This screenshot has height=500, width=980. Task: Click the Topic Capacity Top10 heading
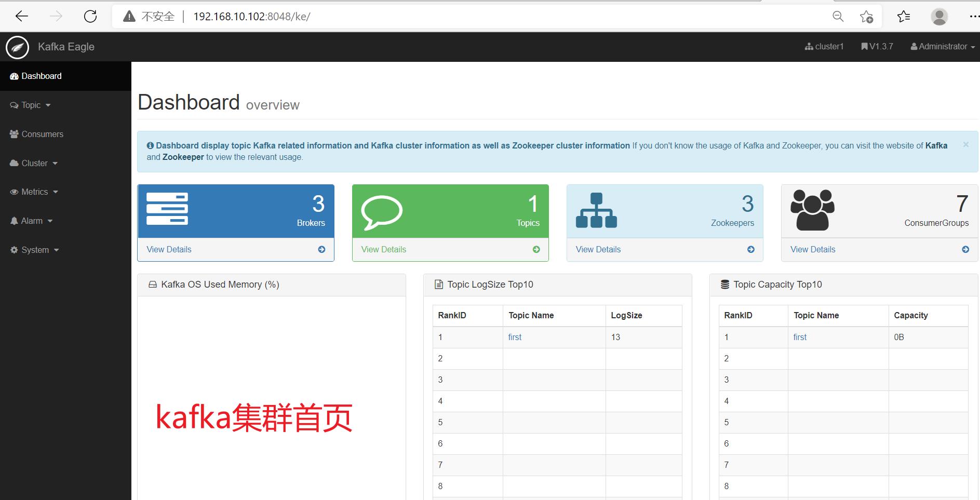(777, 285)
